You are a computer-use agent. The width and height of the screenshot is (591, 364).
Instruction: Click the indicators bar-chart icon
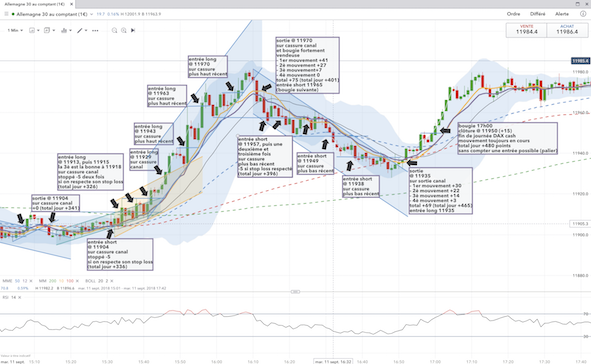point(64,30)
